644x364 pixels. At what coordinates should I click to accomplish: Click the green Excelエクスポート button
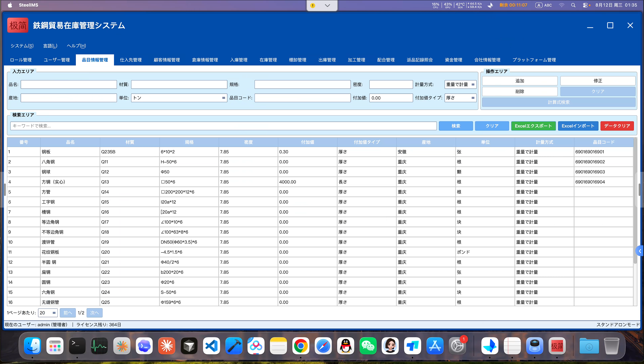pos(533,126)
